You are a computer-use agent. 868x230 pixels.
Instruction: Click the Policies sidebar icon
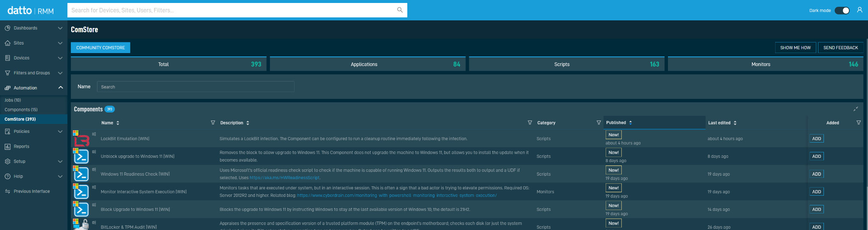tap(8, 132)
